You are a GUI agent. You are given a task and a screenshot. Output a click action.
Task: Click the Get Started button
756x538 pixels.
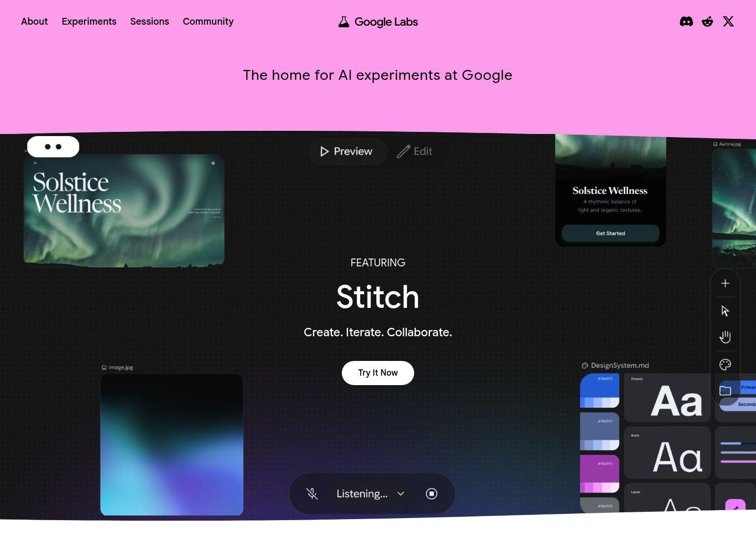tap(610, 233)
